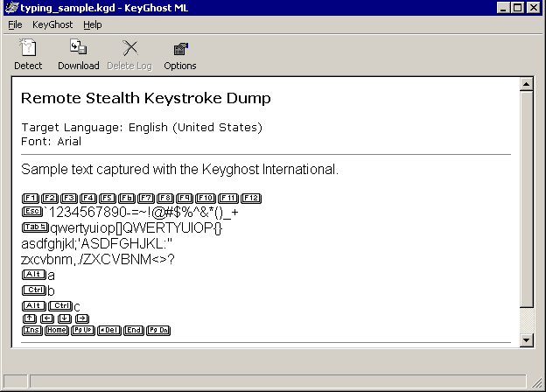Click the Pg Dn key glyph
Image resolution: width=546 pixels, height=392 pixels.
(158, 331)
